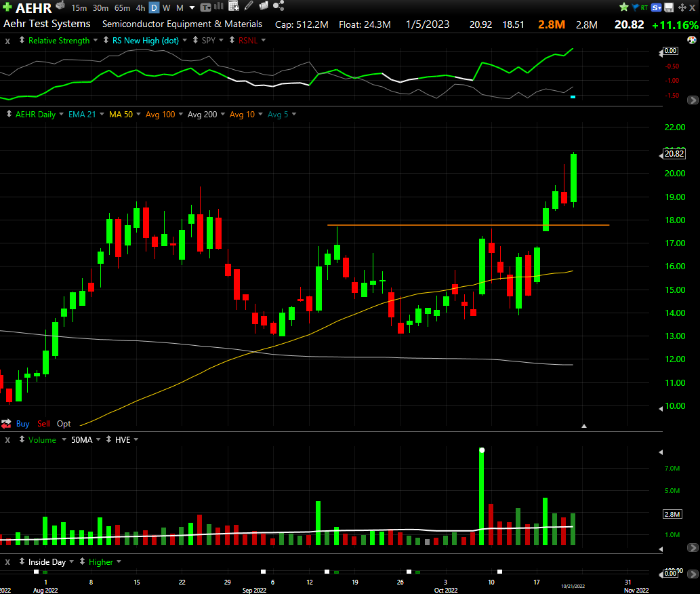This screenshot has height=594, width=700.
Task: Select the 15m timeframe
Action: pos(79,8)
